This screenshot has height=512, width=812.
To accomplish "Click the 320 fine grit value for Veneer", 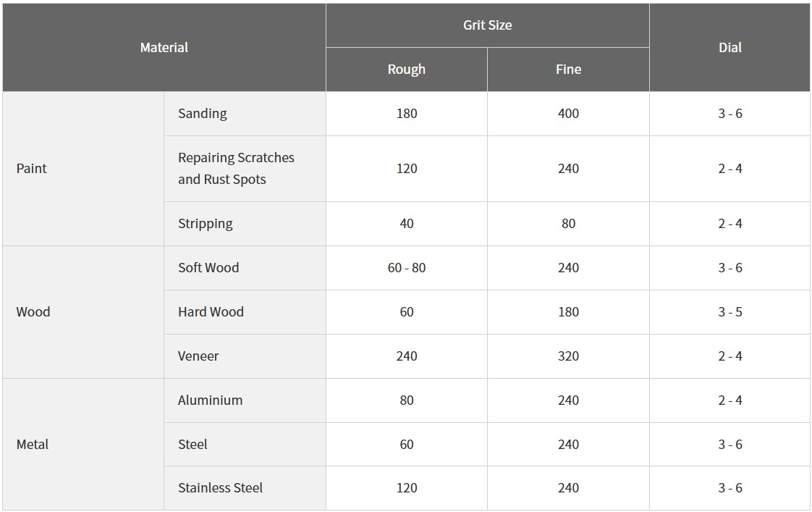I will 568,356.
